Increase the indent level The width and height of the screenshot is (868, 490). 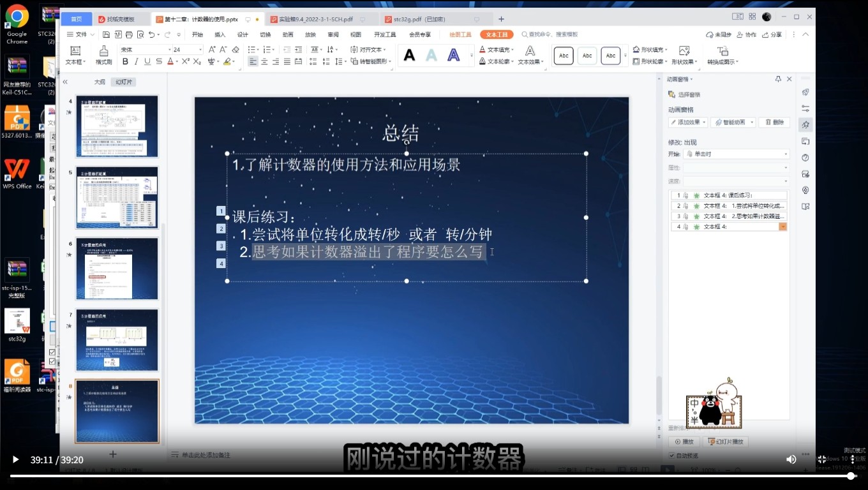tap(299, 49)
